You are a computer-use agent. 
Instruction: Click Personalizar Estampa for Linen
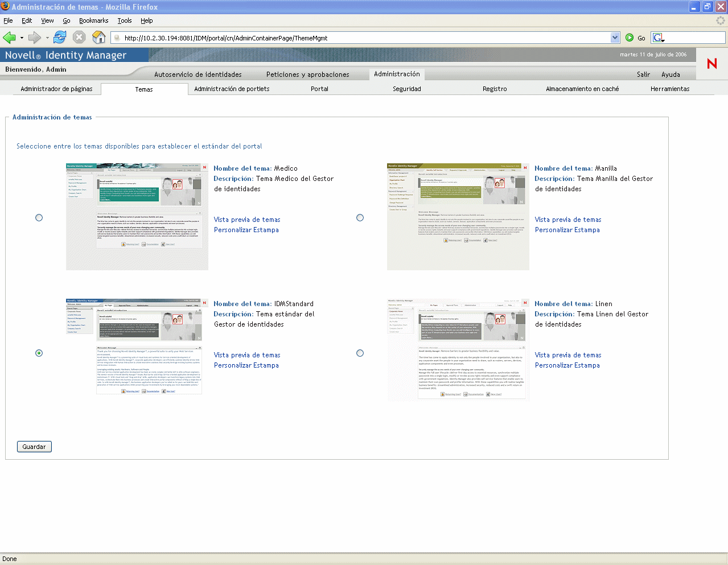click(567, 365)
